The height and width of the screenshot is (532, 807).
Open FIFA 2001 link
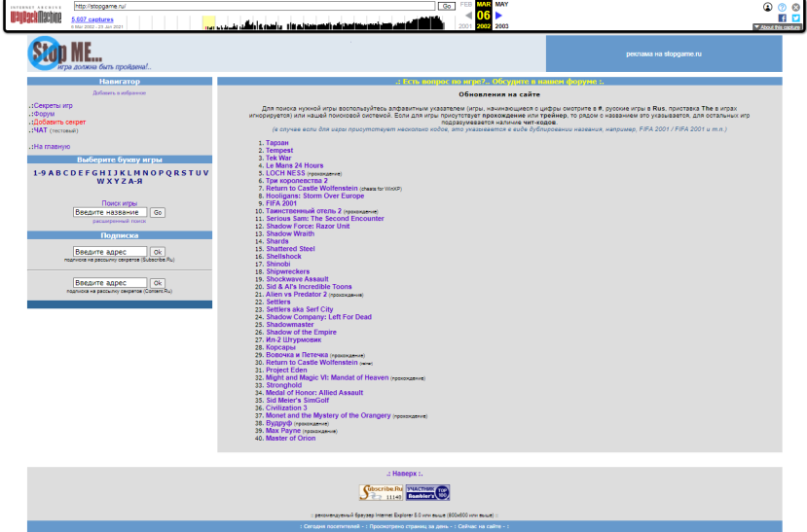tap(281, 203)
